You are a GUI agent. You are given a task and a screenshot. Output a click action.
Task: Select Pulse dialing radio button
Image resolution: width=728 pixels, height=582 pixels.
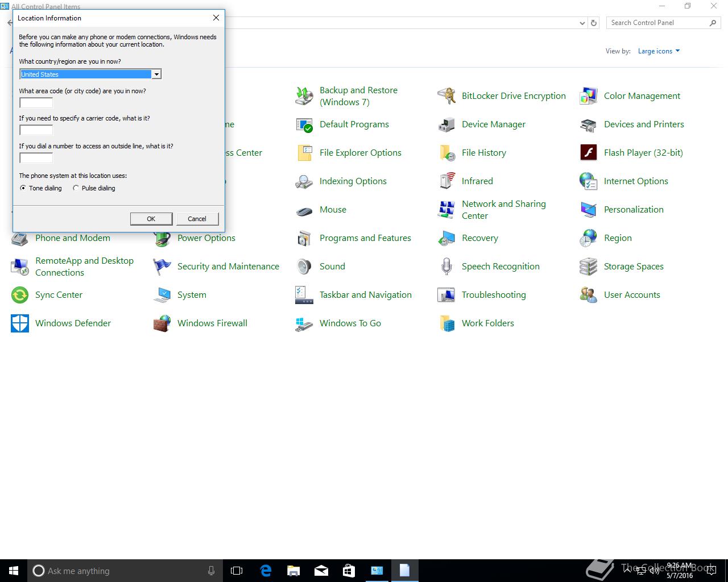point(76,188)
